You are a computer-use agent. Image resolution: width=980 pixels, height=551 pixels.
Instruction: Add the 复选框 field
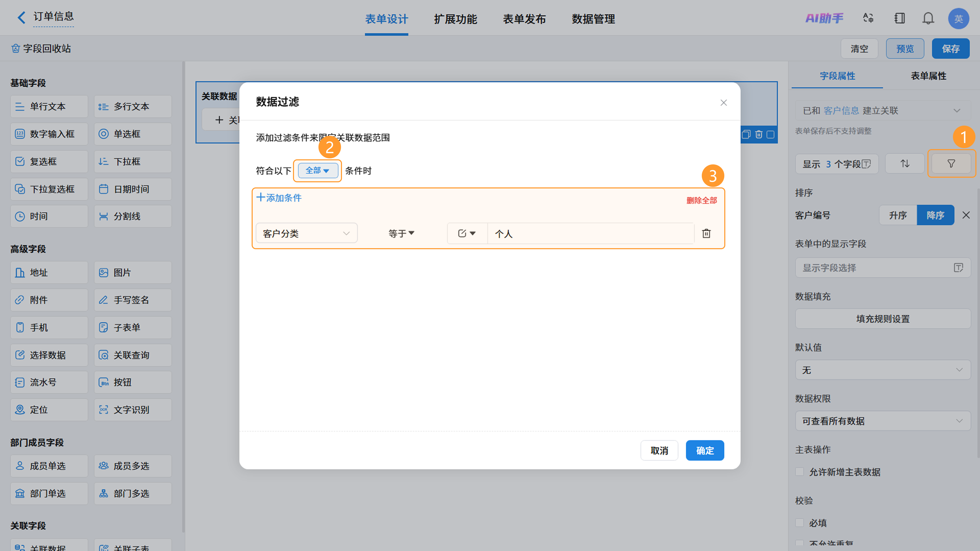pos(49,161)
